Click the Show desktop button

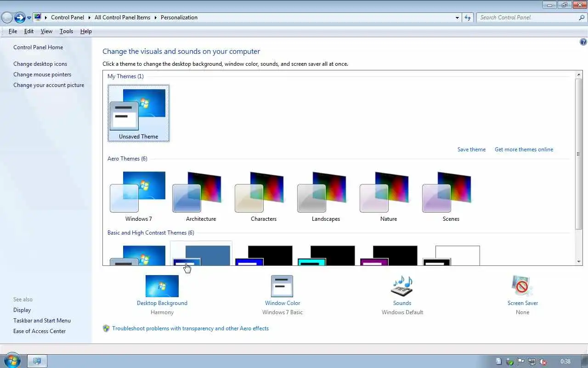[x=584, y=361]
